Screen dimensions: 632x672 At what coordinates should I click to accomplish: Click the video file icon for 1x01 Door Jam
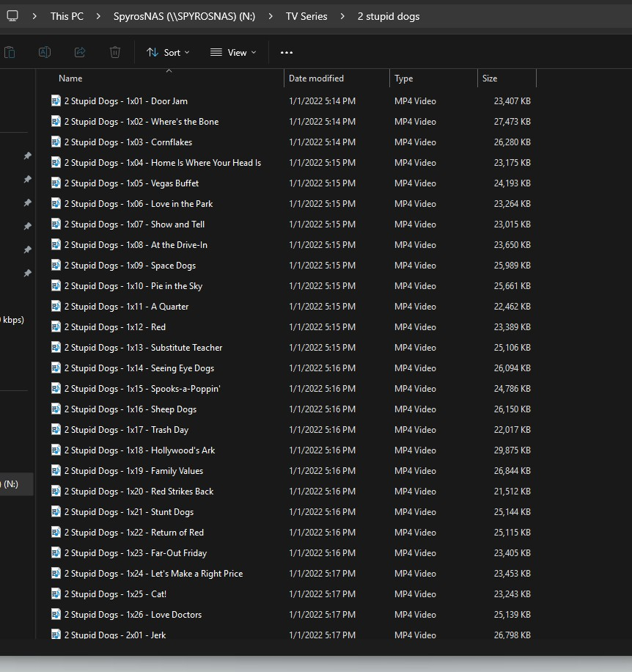(56, 101)
